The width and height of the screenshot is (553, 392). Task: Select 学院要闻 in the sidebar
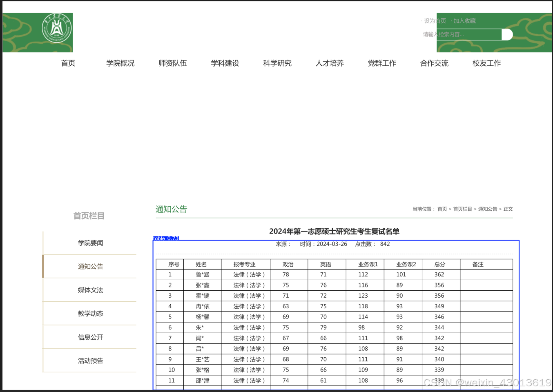(90, 243)
